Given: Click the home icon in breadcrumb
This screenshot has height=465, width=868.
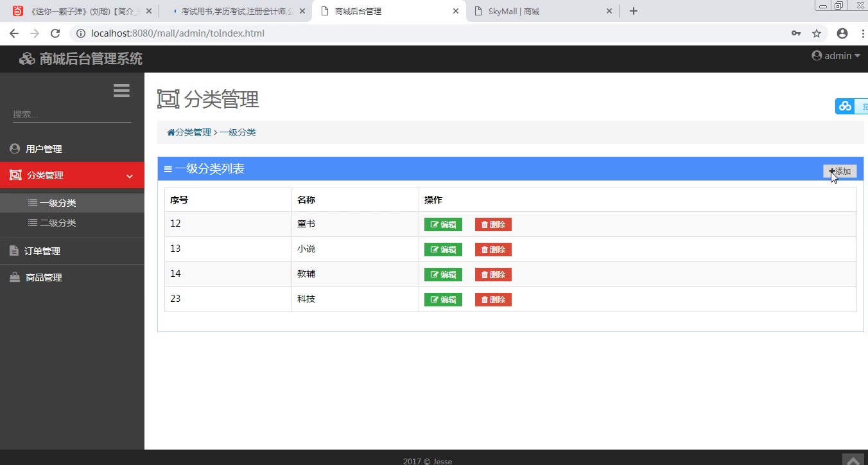Looking at the screenshot, I should (171, 132).
